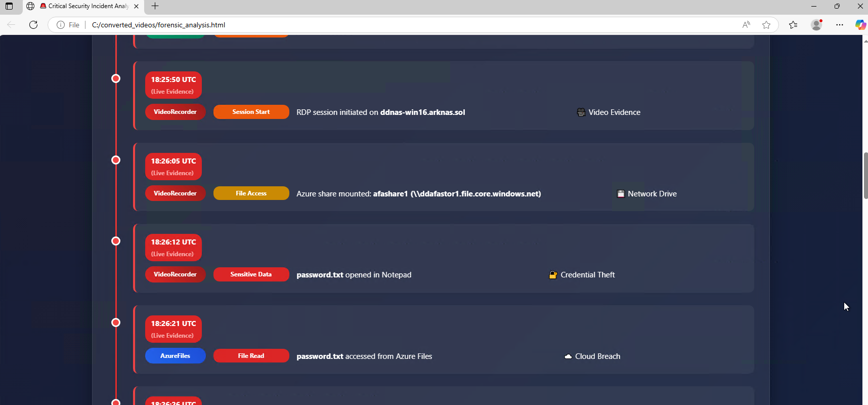Click the Cloud Breach label
Screen dimensions: 868x405
point(598,356)
